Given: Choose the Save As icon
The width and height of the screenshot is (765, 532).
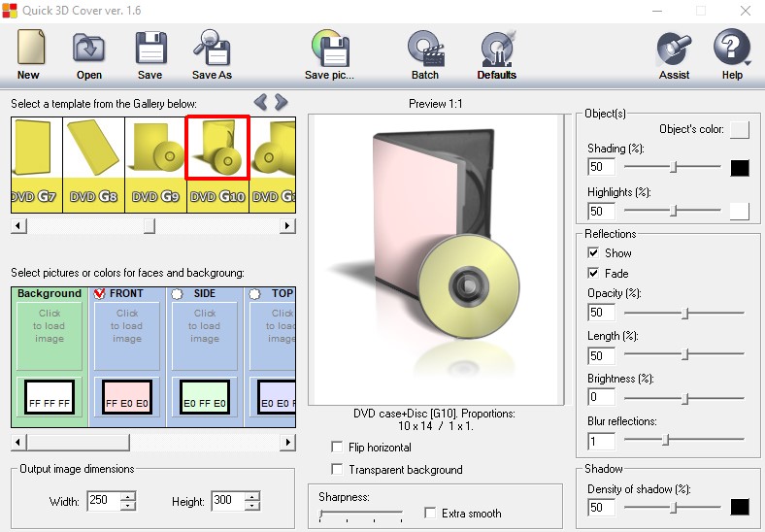Looking at the screenshot, I should (x=211, y=49).
